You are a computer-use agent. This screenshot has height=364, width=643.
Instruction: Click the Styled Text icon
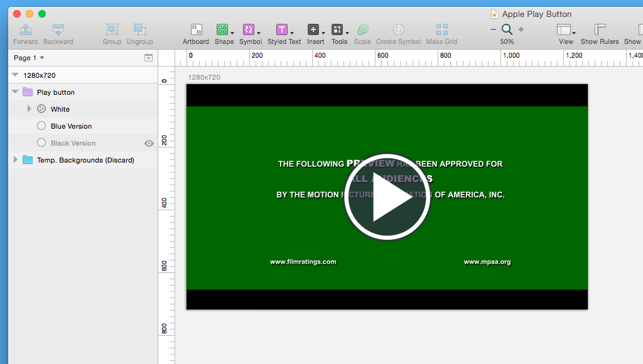[282, 29]
